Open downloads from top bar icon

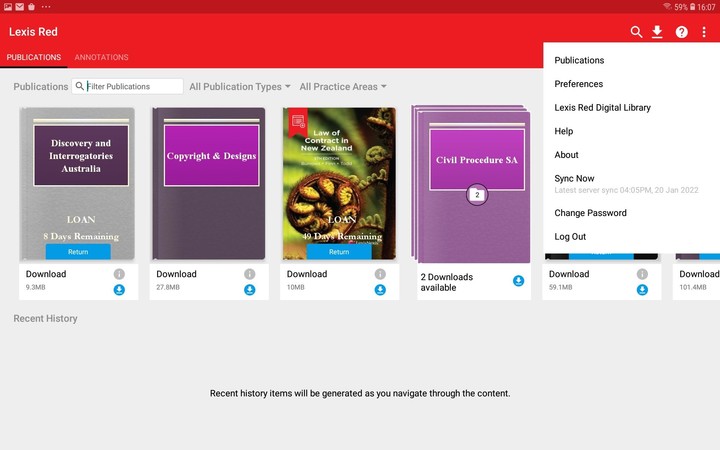657,32
